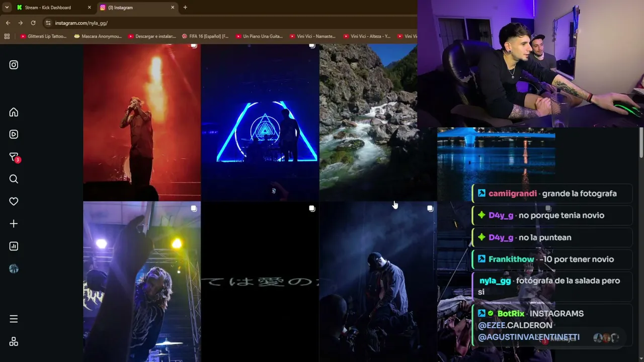
Task: Go back in browser history
Action: coord(8,23)
